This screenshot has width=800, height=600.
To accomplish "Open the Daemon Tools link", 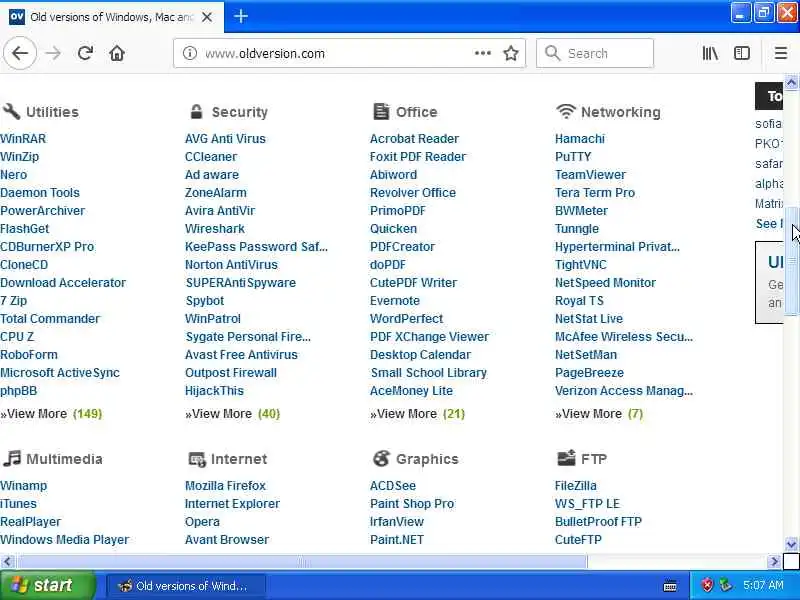I will pyautogui.click(x=40, y=192).
